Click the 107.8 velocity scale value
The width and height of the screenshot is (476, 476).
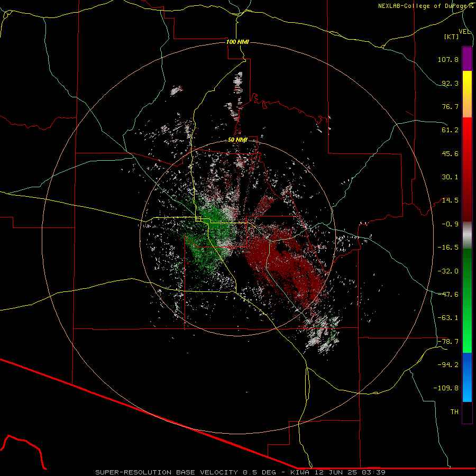[448, 59]
